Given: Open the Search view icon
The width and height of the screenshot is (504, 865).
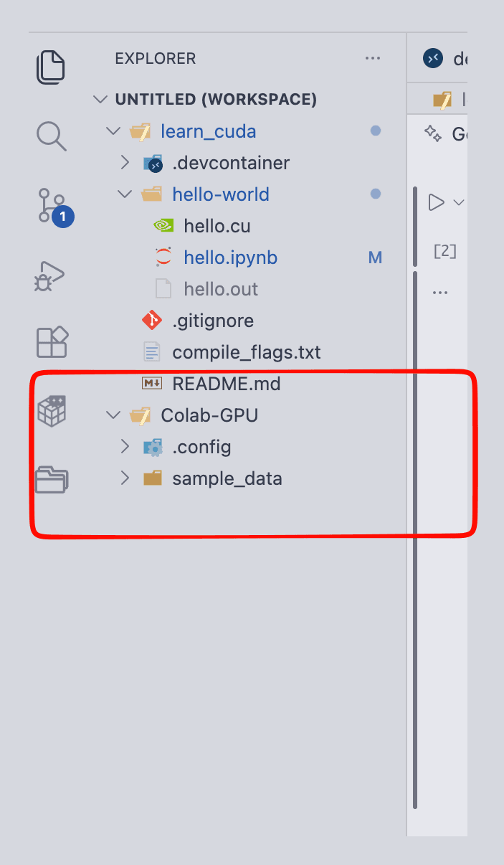Looking at the screenshot, I should click(x=52, y=136).
